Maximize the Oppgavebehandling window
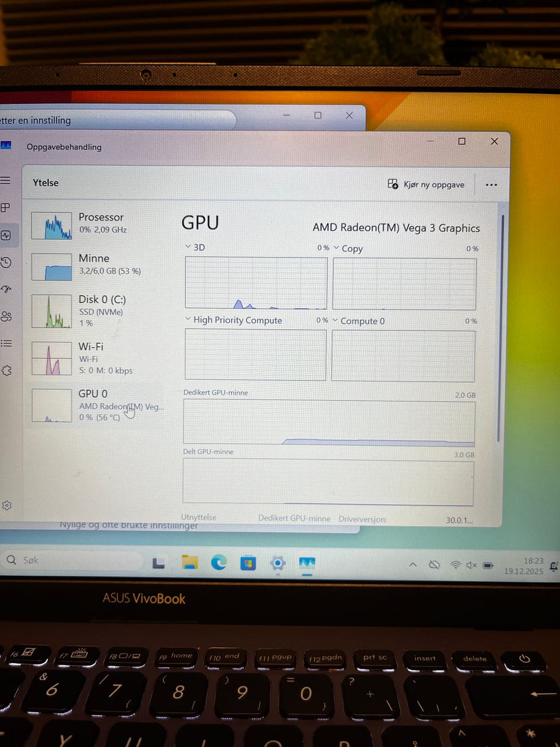 click(461, 141)
